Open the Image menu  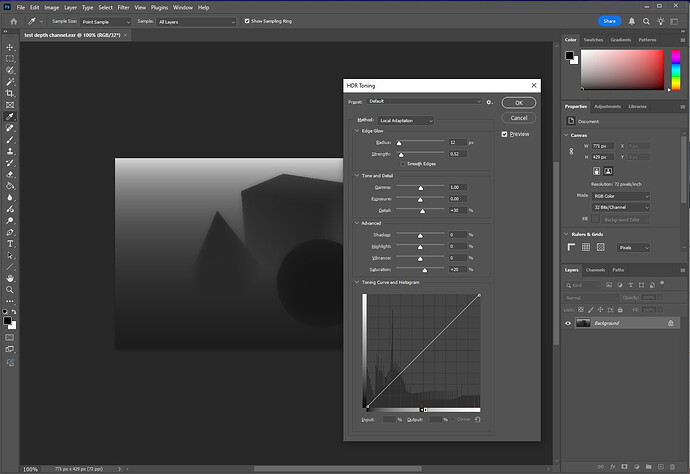(51, 7)
